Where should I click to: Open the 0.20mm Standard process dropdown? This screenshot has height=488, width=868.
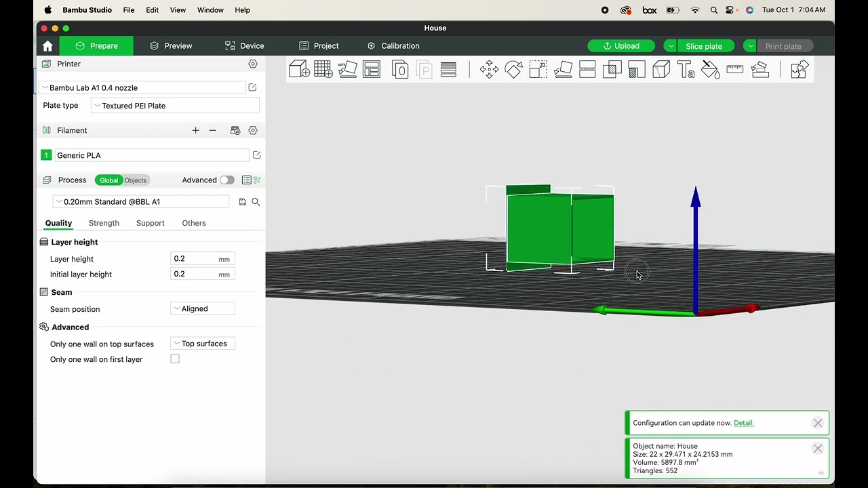pos(141,202)
